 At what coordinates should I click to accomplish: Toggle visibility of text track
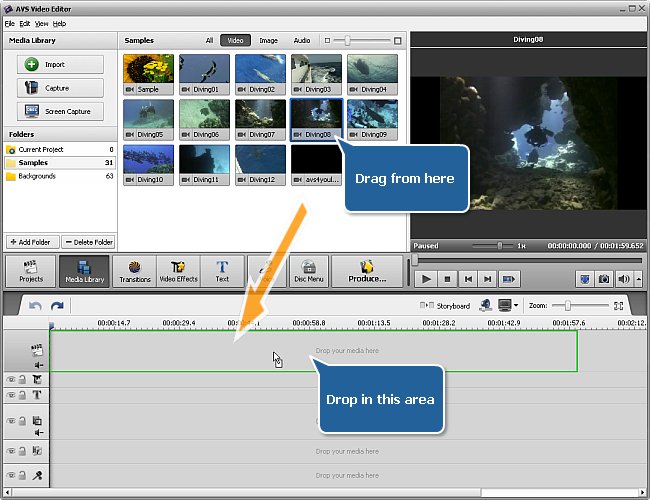(11, 395)
